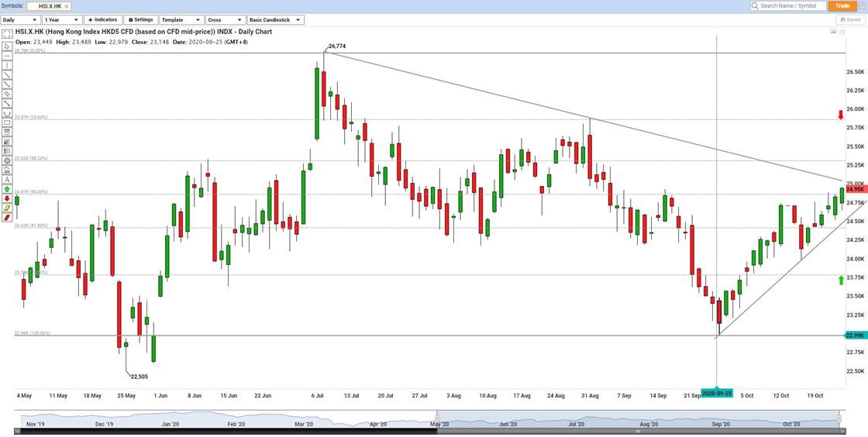Click the disk icon on Saved button
The image size is (868, 437).
point(843,19)
